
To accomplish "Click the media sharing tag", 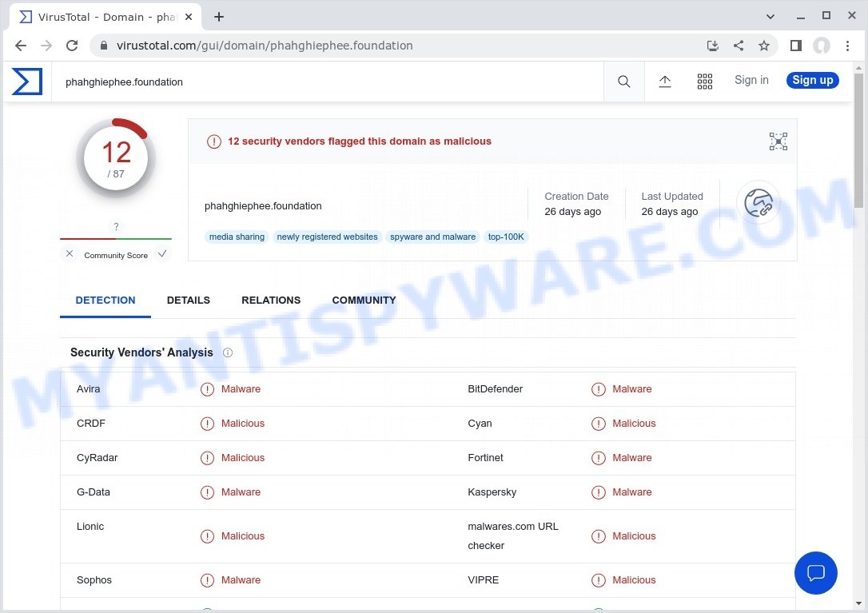I will coord(237,237).
